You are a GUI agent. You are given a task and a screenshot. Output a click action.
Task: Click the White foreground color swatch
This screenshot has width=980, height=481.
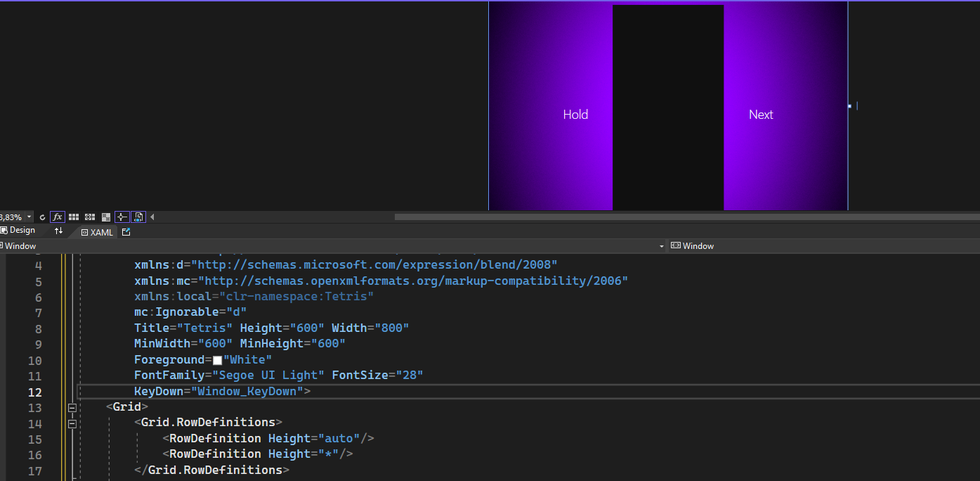(x=217, y=360)
